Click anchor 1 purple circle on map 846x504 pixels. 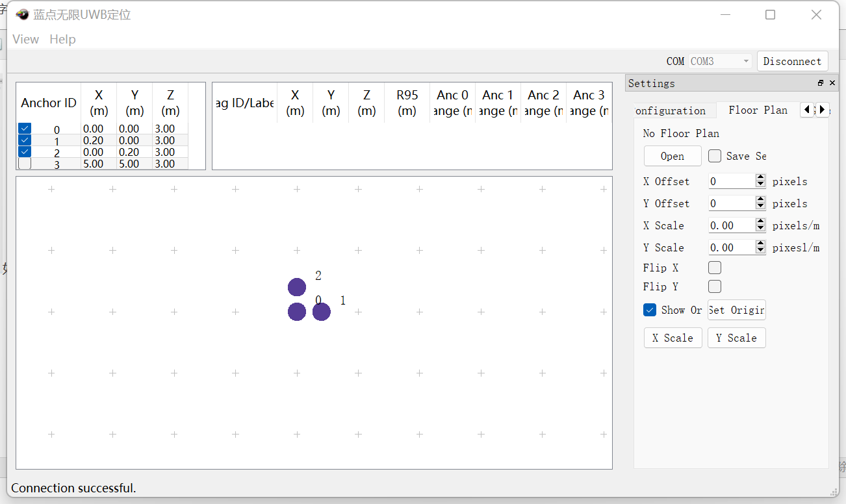point(322,312)
